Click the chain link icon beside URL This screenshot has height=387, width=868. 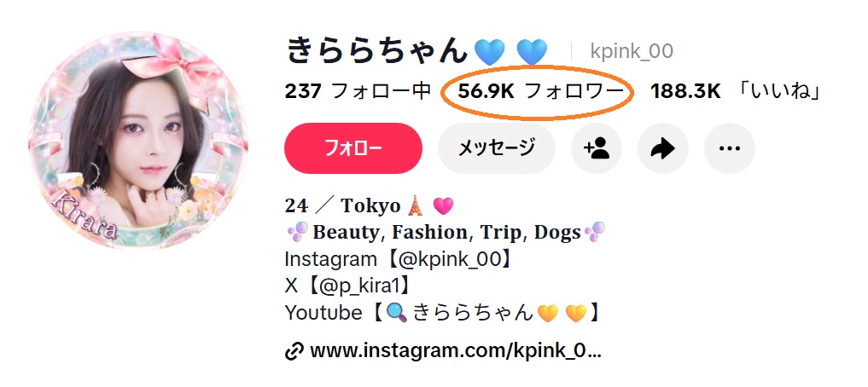click(x=294, y=350)
